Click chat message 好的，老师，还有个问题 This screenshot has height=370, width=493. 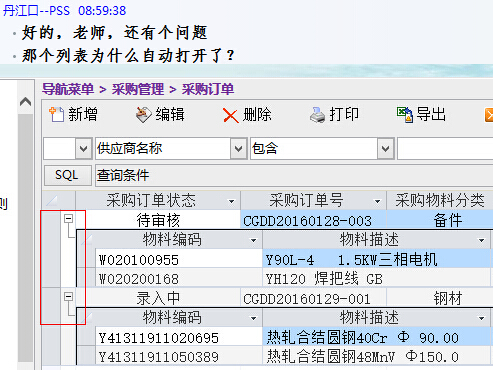[x=115, y=33]
